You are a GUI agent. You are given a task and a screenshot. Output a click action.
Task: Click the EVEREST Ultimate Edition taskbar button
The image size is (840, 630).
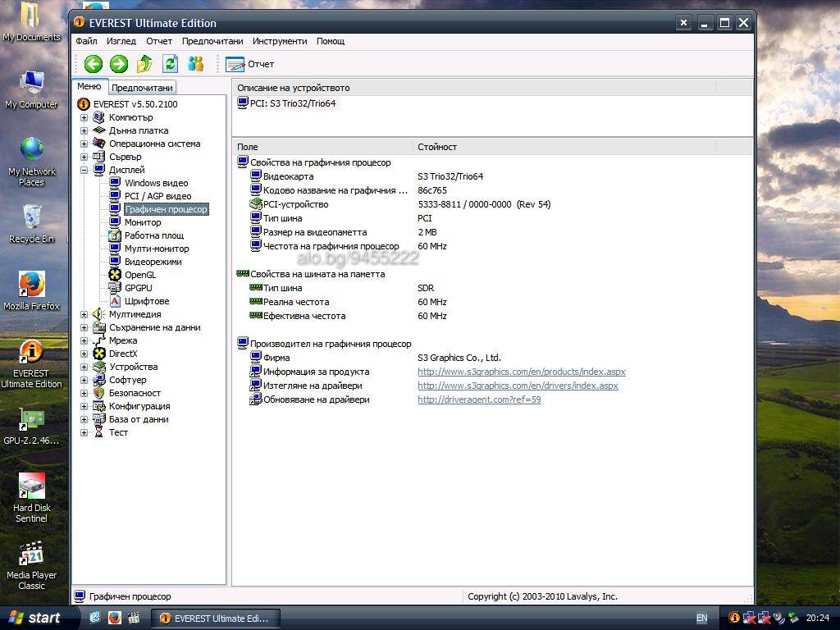coord(216,619)
